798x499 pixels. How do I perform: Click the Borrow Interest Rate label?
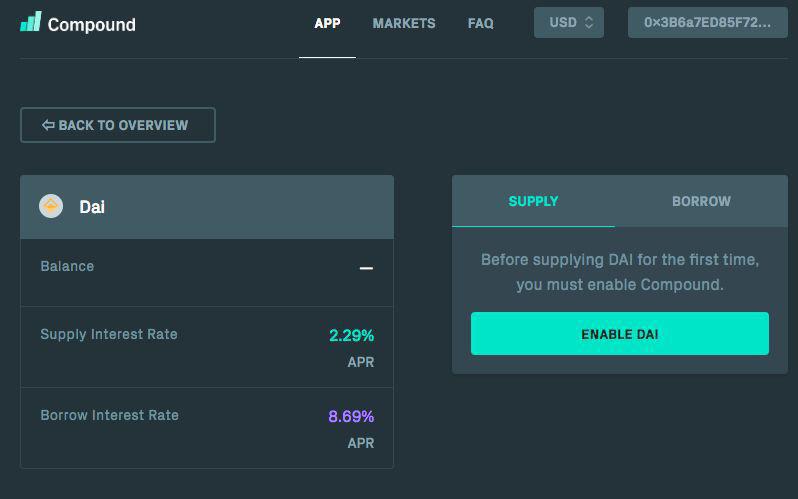click(x=109, y=415)
